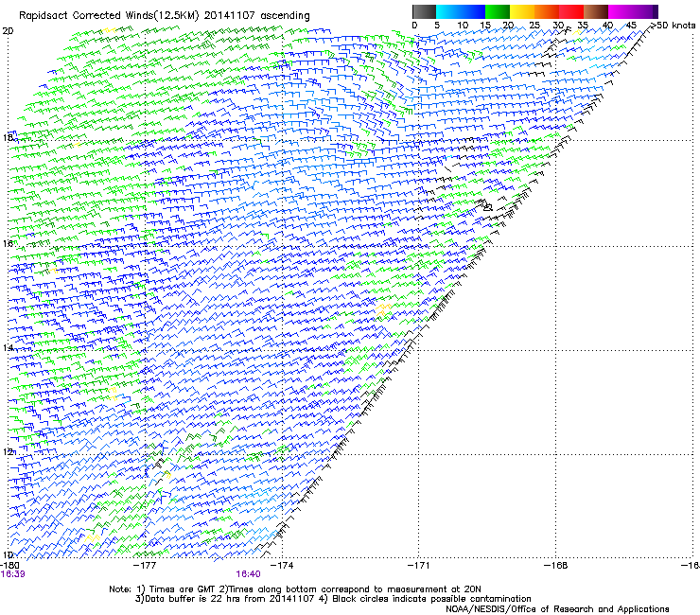Click the latitude label '14'
700x615 pixels.
coord(8,347)
